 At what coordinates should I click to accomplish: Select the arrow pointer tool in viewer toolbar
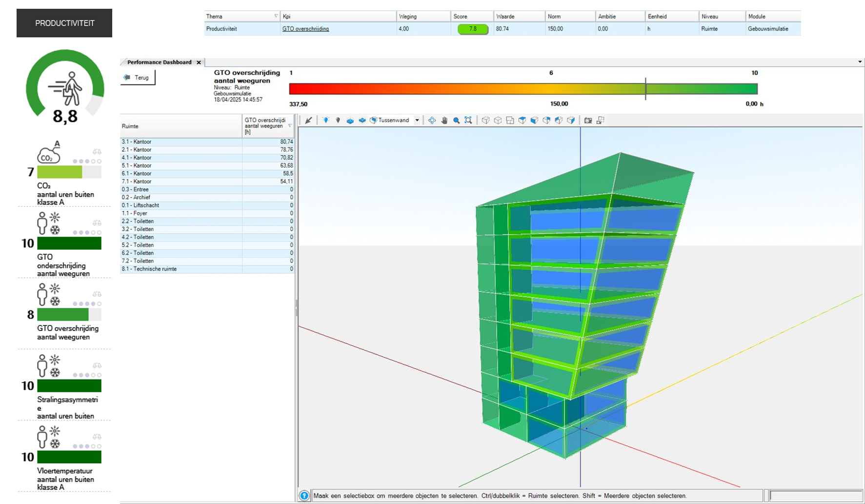(x=308, y=121)
